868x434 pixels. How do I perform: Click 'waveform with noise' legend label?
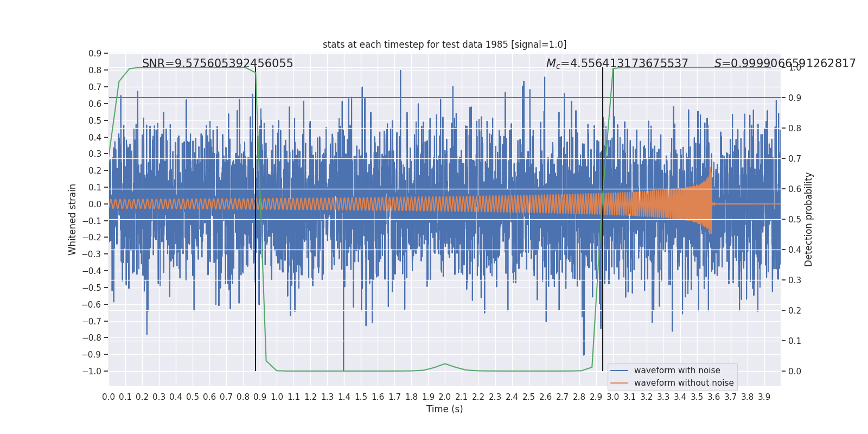pos(677,371)
